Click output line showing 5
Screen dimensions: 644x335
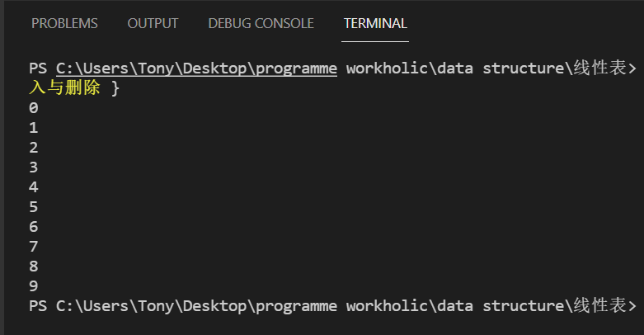[34, 207]
